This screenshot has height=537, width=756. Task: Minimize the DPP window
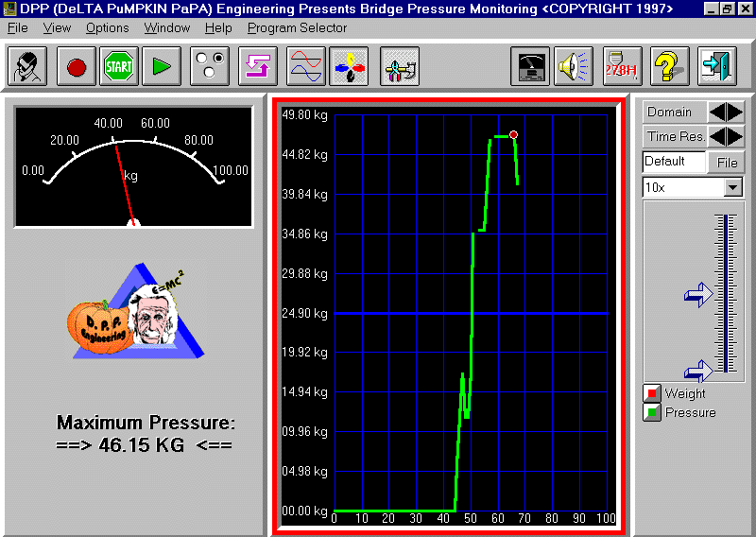(712, 9)
